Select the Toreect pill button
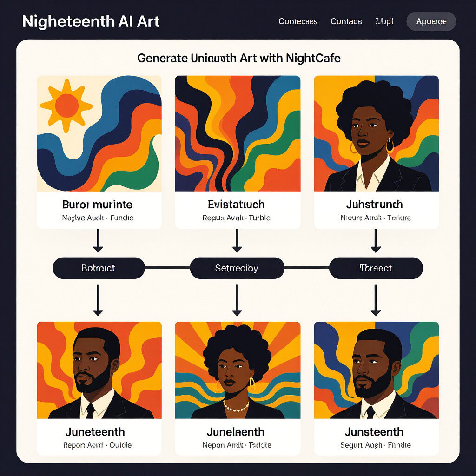The width and height of the screenshot is (476, 476). point(376,268)
